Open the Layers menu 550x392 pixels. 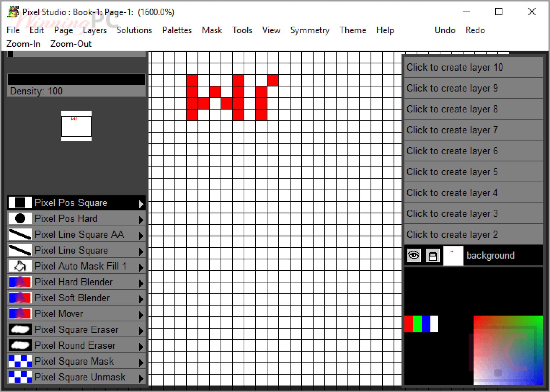point(95,30)
